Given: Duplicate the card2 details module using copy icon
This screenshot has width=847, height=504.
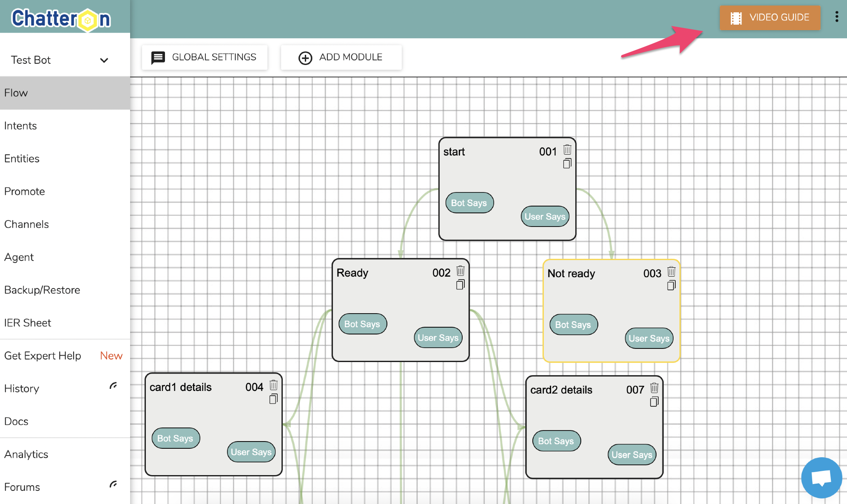Looking at the screenshot, I should [x=654, y=401].
